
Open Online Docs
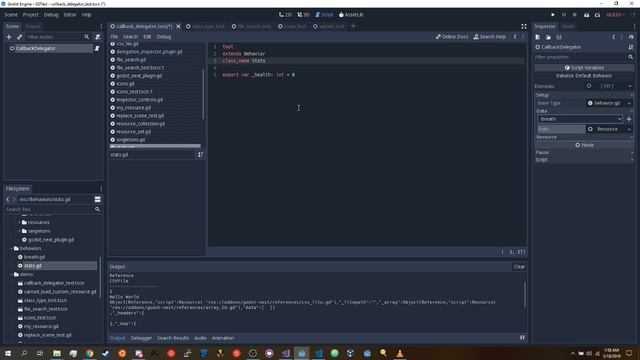tap(452, 37)
